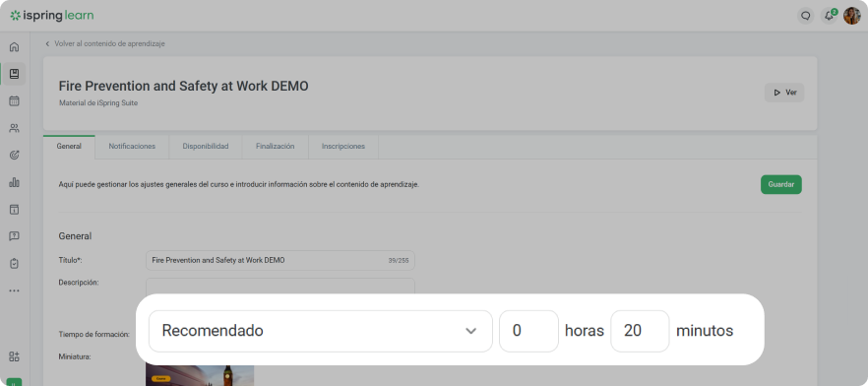Viewport: 868px width, 386px height.
Task: Click the minutos input field
Action: point(640,331)
